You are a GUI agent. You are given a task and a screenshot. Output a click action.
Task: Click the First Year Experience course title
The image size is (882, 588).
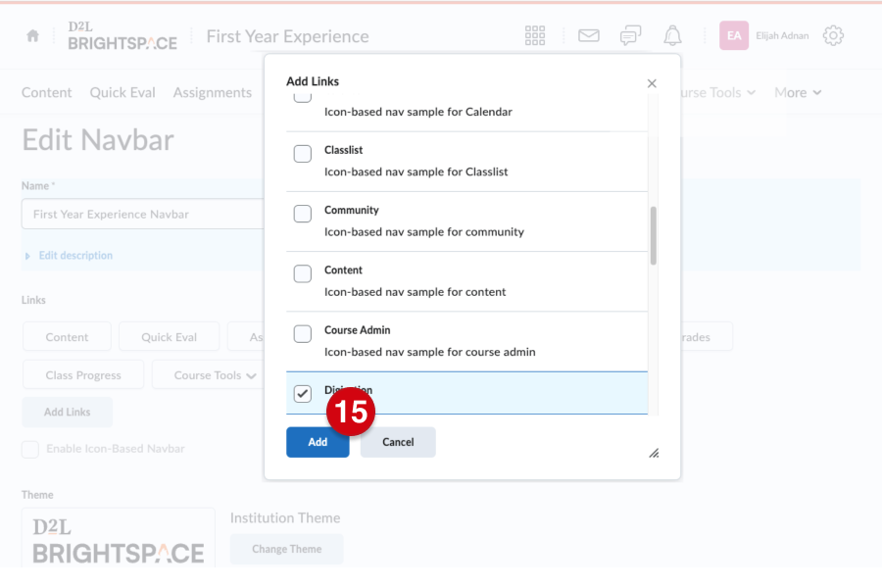click(x=288, y=36)
